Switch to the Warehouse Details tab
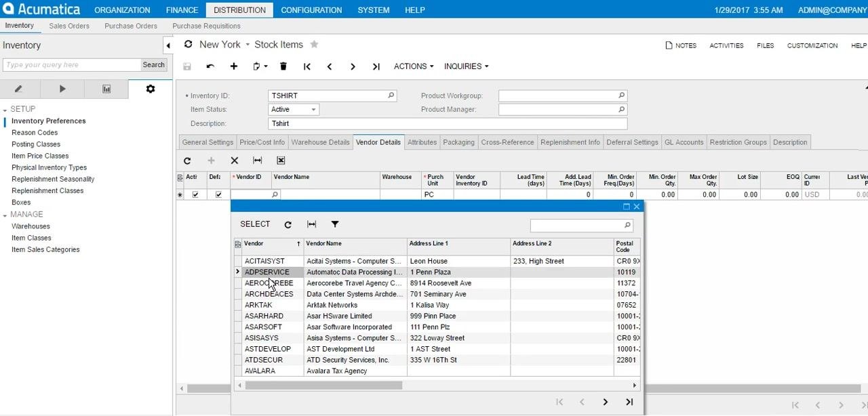Viewport: 868px width, 416px height. point(320,142)
